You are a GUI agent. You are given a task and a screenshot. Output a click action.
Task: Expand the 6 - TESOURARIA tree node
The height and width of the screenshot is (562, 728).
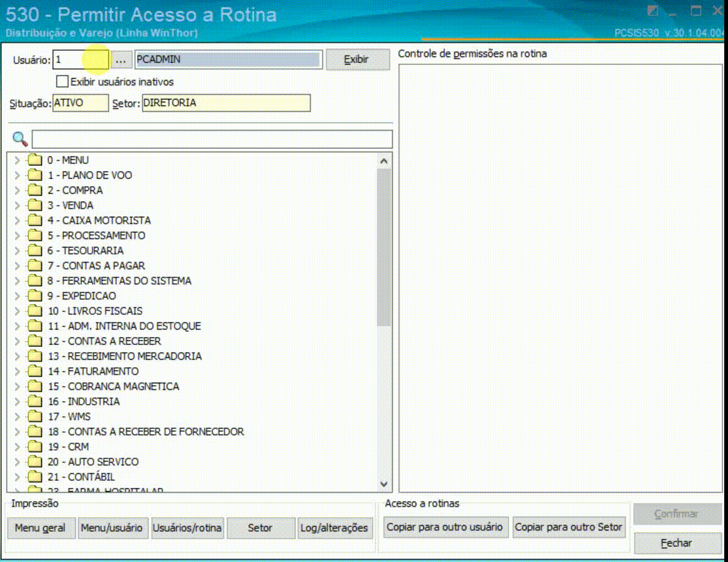[17, 251]
